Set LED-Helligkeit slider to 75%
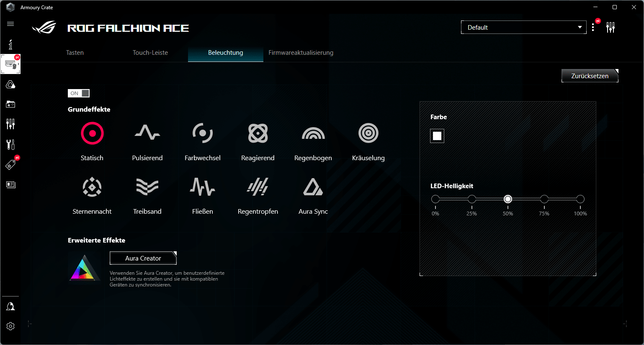The height and width of the screenshot is (345, 644). (x=544, y=199)
